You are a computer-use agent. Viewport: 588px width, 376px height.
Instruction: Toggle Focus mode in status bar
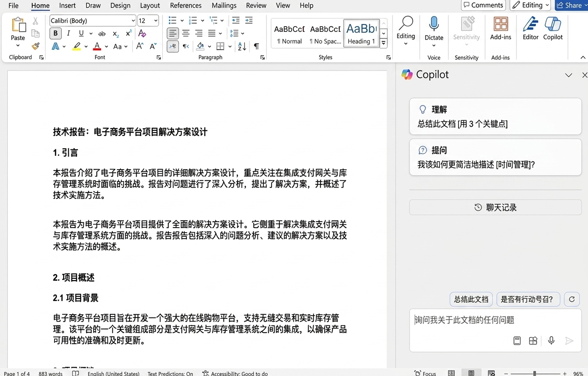coord(425,373)
